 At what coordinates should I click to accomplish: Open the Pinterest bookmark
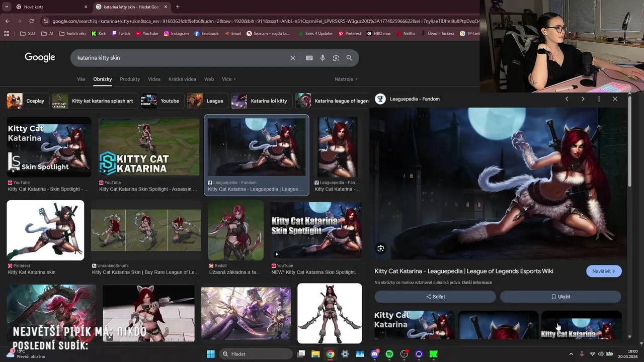[350, 34]
